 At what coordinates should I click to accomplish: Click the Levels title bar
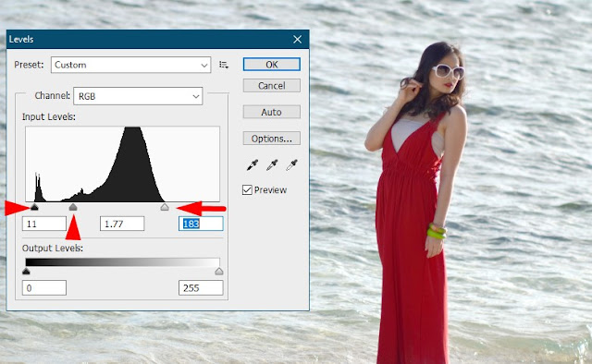pos(158,39)
